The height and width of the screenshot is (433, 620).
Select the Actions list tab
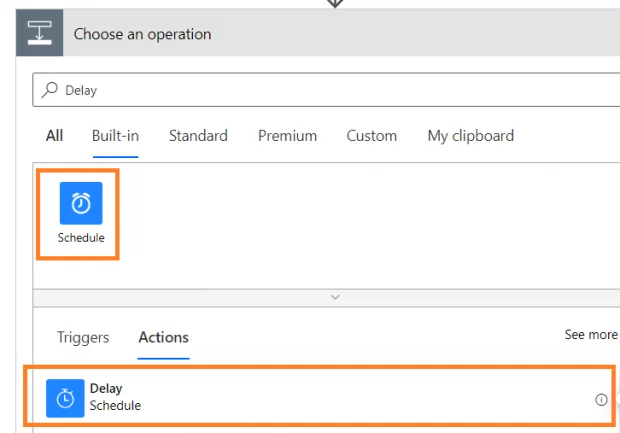click(163, 337)
